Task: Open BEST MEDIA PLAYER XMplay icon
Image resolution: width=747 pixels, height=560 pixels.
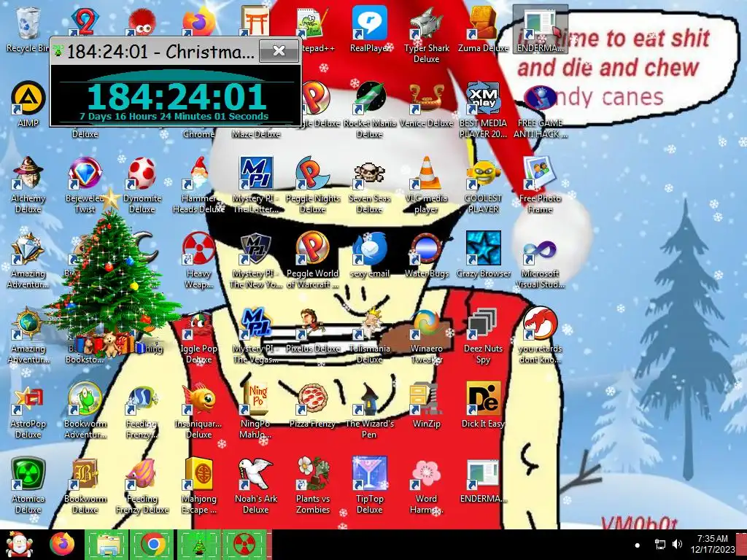Action: pos(483,109)
